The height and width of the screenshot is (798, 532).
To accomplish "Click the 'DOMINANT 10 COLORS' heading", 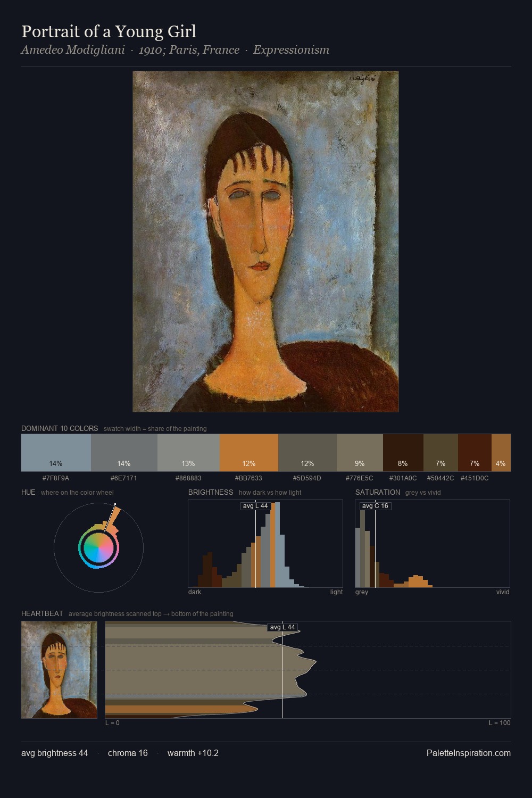I will [x=60, y=428].
